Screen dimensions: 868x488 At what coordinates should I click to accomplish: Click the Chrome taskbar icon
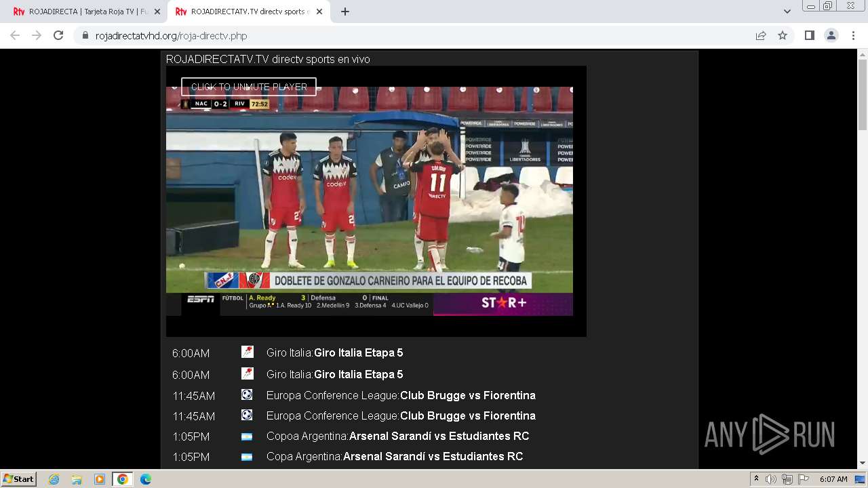pyautogui.click(x=123, y=479)
